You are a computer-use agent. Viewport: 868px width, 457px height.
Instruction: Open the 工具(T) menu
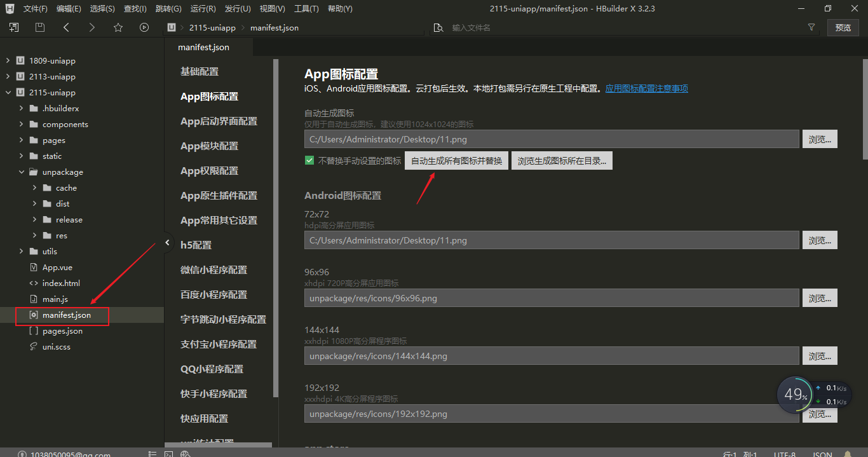[306, 9]
